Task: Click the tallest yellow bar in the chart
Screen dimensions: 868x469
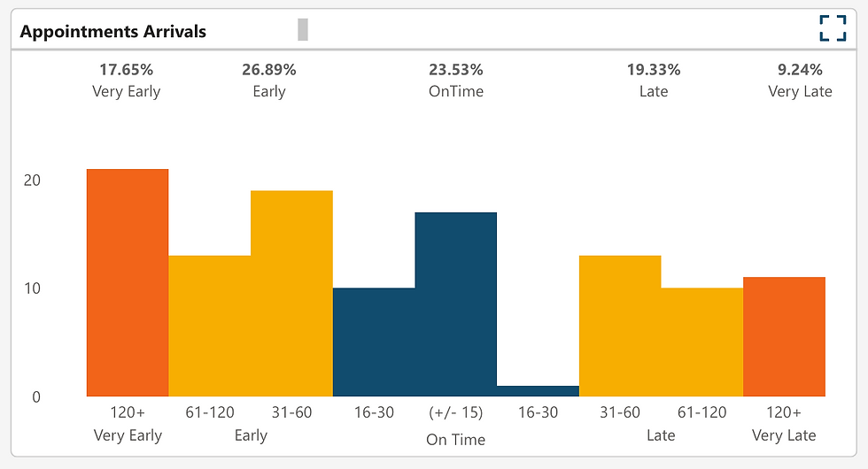Action: [291, 293]
